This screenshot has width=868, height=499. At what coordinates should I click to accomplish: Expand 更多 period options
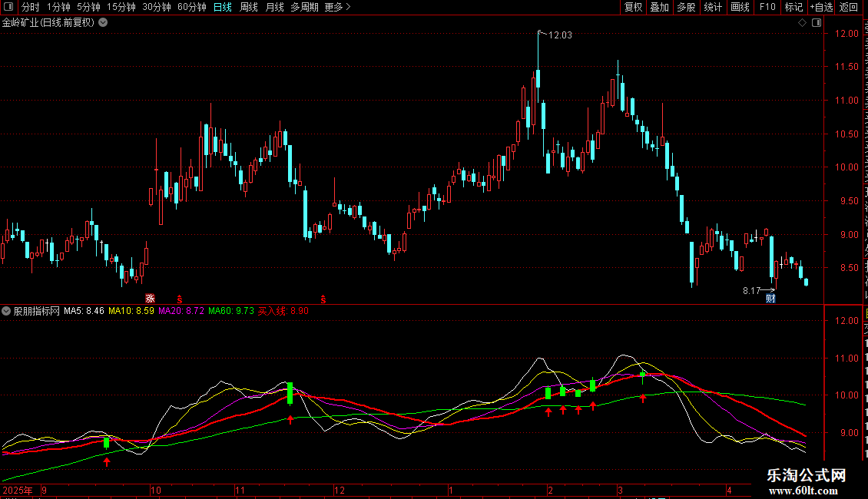337,7
